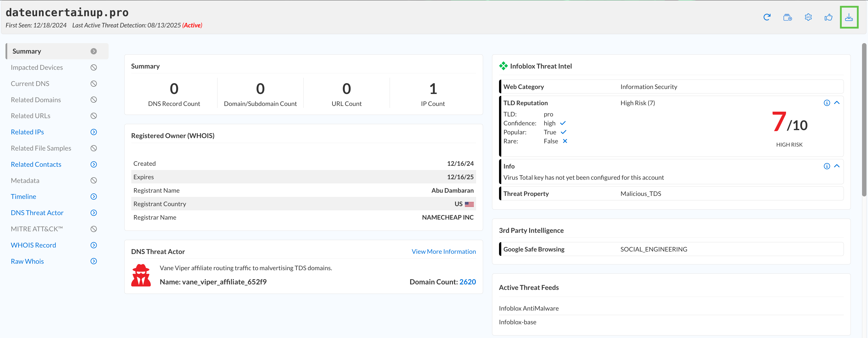This screenshot has width=868, height=338.
Task: Click the download export icon
Action: point(849,17)
